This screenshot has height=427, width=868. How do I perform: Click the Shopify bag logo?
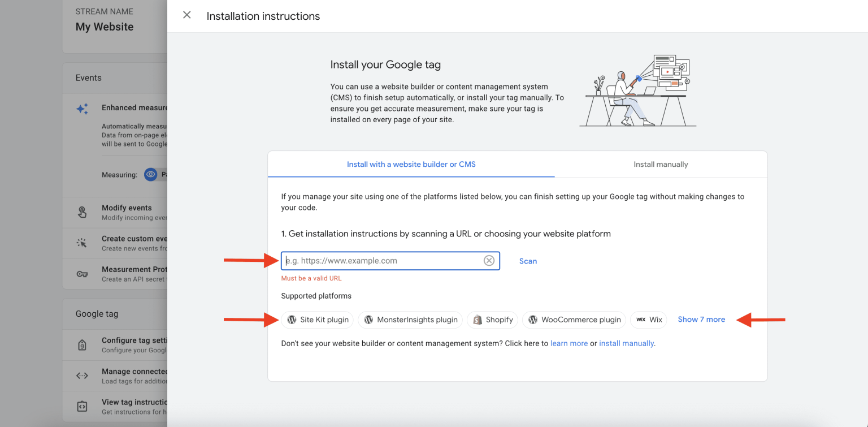click(x=478, y=320)
